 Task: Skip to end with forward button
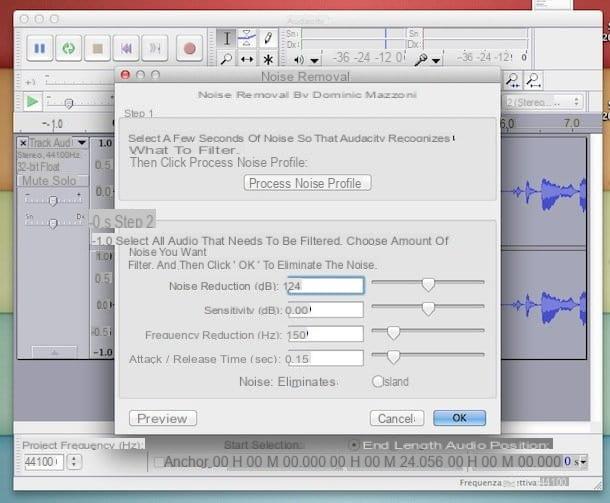click(x=155, y=48)
